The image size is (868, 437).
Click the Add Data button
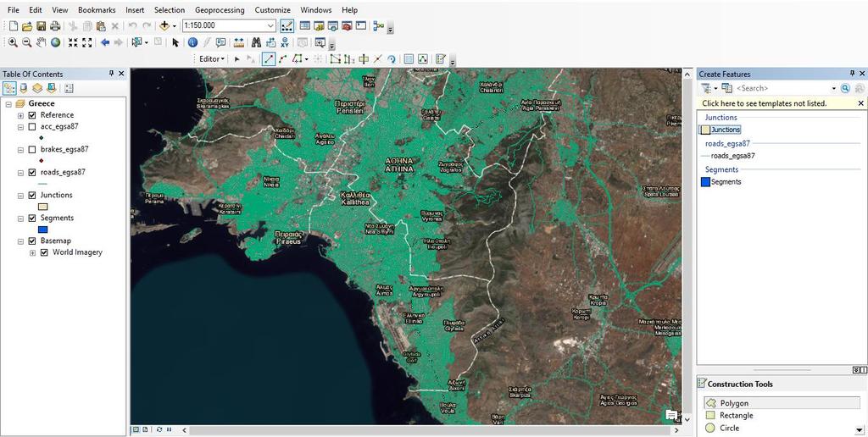coord(164,26)
